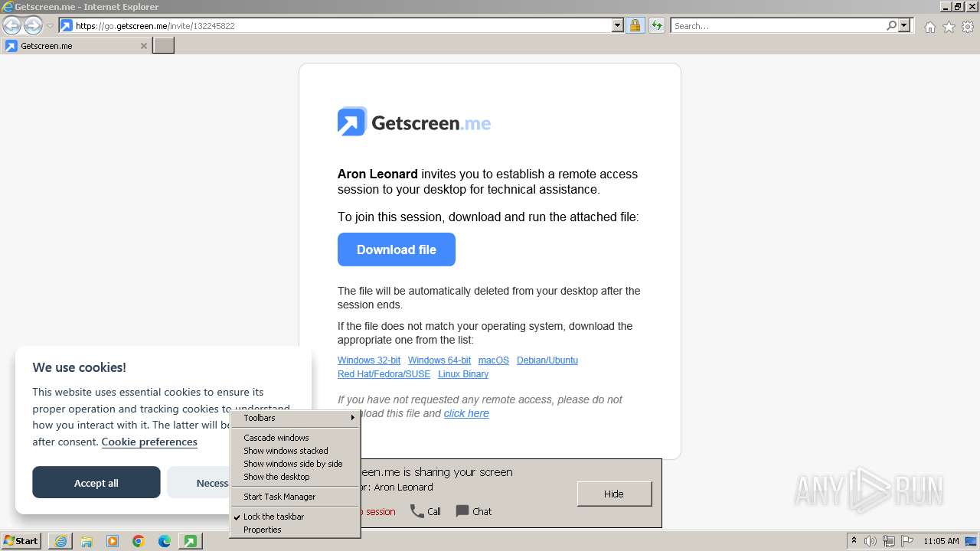Open the Windows 32-bit download link

(x=369, y=360)
